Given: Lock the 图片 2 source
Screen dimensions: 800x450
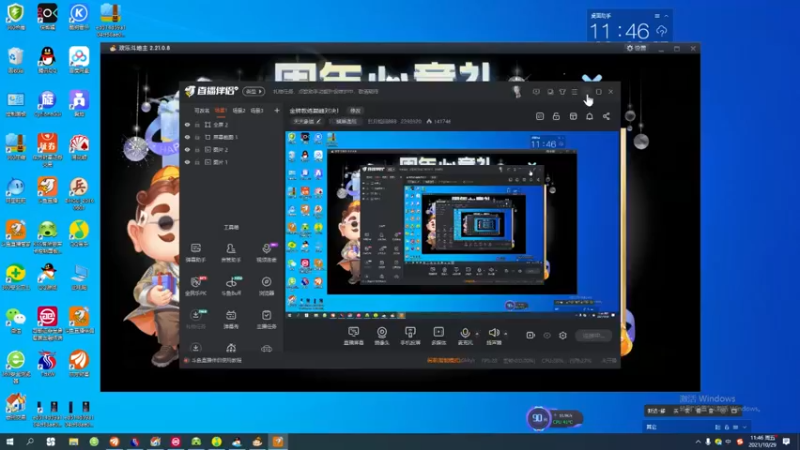Looking at the screenshot, I should (x=197, y=149).
